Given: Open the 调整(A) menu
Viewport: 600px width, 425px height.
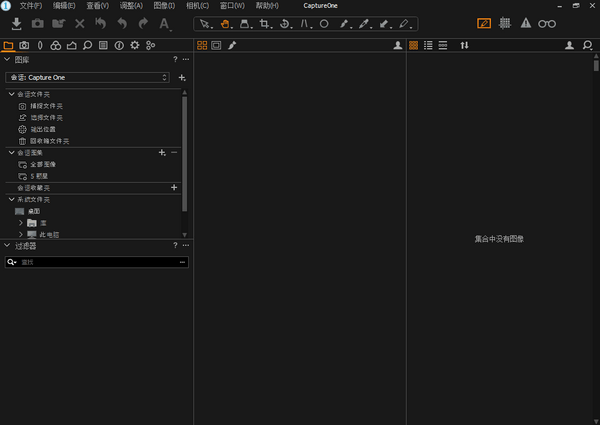Looking at the screenshot, I should click(131, 6).
